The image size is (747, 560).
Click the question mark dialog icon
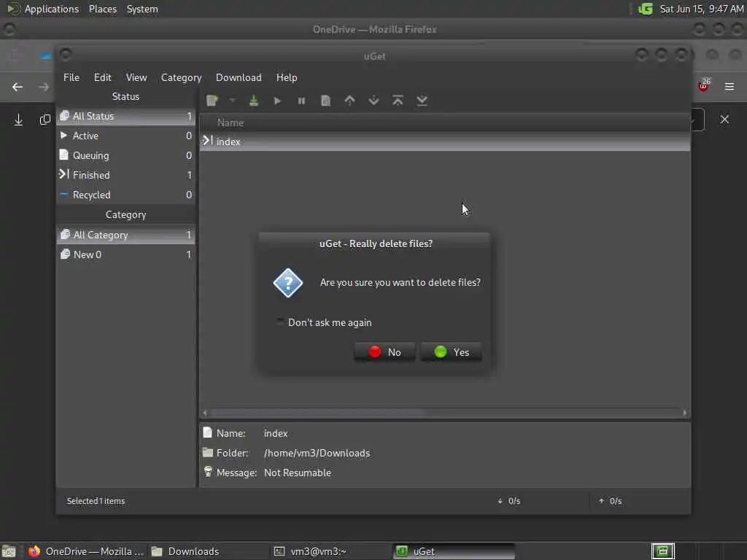click(287, 283)
